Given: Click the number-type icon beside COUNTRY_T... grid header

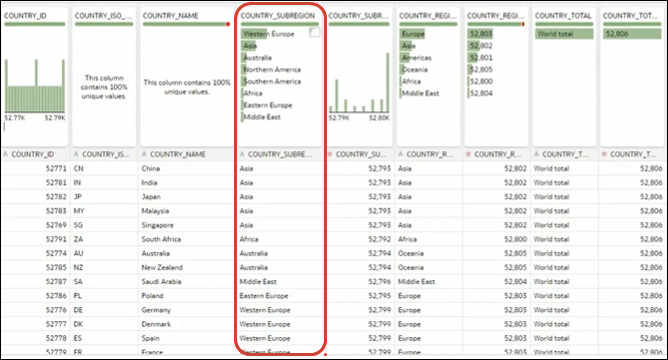Looking at the screenshot, I should click(604, 154).
